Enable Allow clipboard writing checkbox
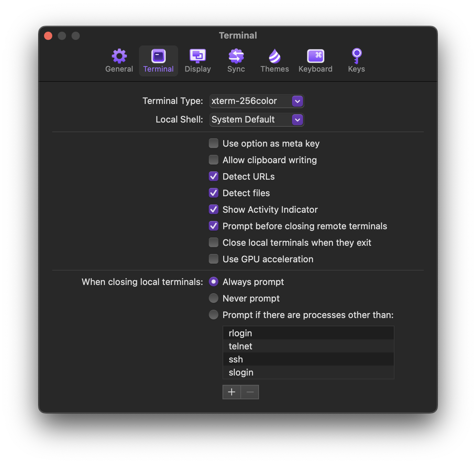 click(x=214, y=160)
